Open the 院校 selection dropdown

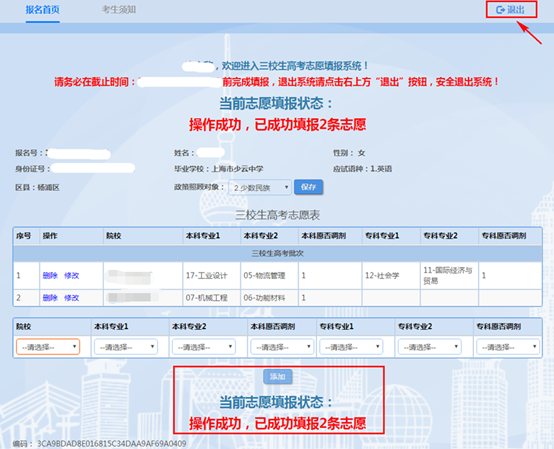click(x=48, y=347)
